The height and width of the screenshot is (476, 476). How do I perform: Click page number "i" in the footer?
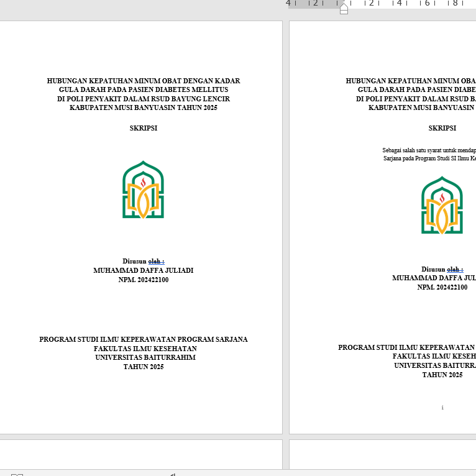tap(442, 408)
